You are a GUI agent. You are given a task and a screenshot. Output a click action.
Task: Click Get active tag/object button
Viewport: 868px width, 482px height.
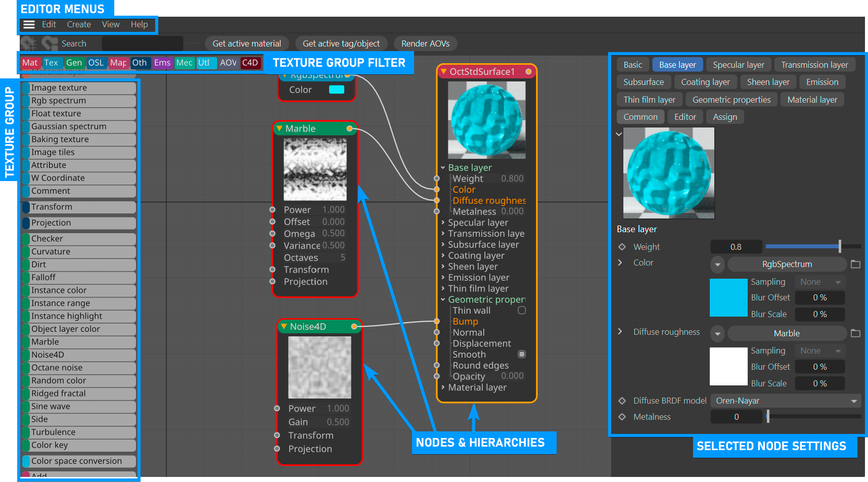coord(341,43)
